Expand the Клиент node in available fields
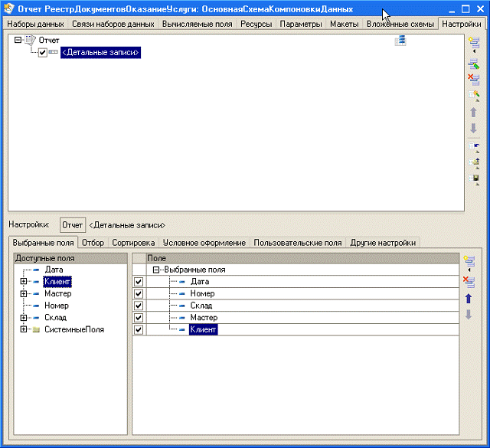 [24, 282]
